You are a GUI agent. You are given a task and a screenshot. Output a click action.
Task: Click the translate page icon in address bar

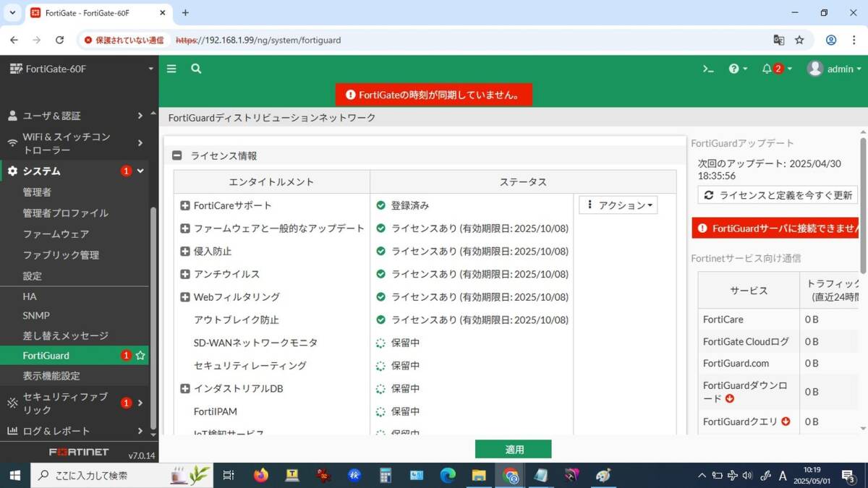(x=778, y=40)
